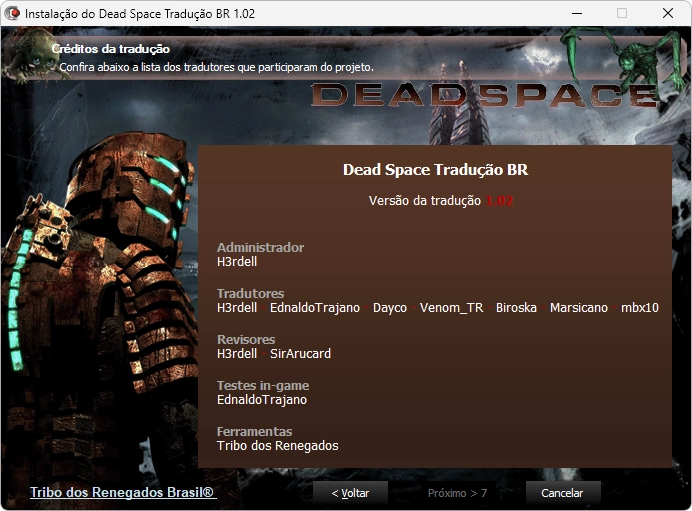This screenshot has height=511, width=692.
Task: Click the 'Confira abaixo a lista' subtitle text
Action: point(216,67)
